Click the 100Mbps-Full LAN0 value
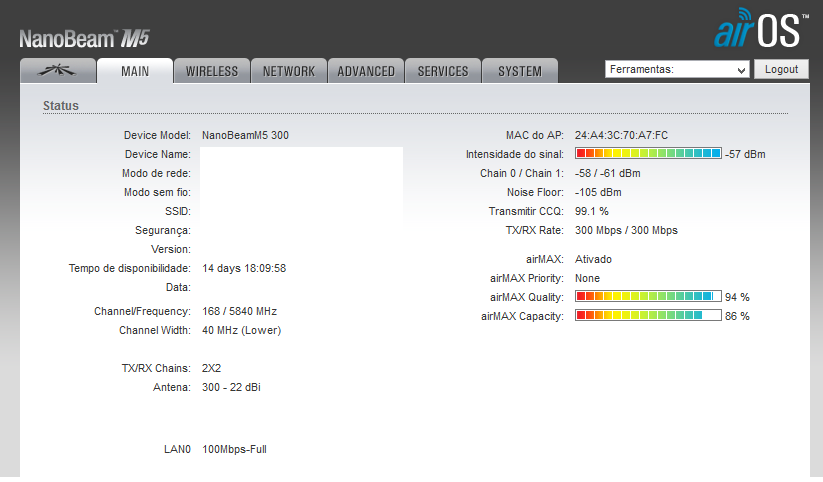 click(235, 449)
